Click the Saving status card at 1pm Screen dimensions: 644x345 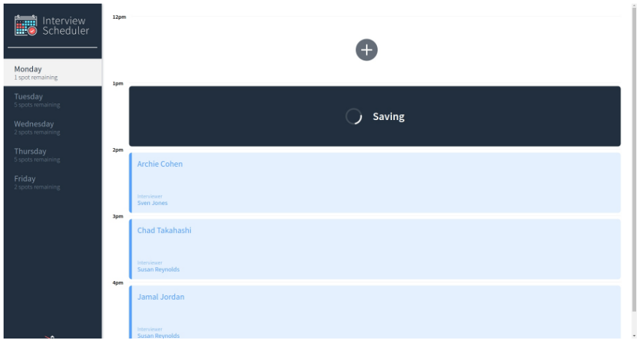(x=375, y=116)
